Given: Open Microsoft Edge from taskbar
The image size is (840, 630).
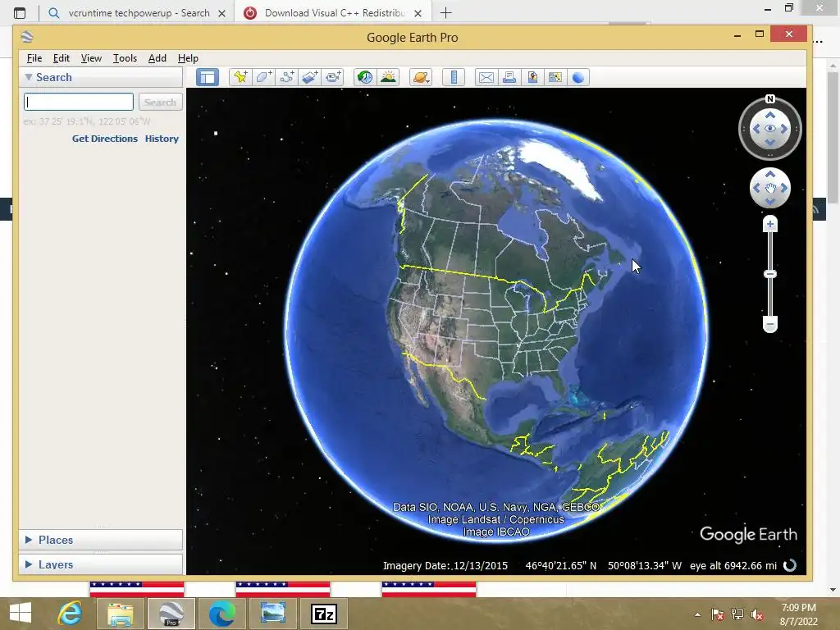Looking at the screenshot, I should point(221,614).
